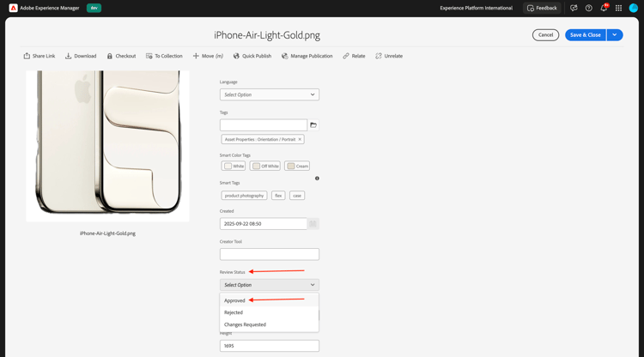Collapse the Review Status dropdown
The image size is (644, 357).
pos(270,285)
